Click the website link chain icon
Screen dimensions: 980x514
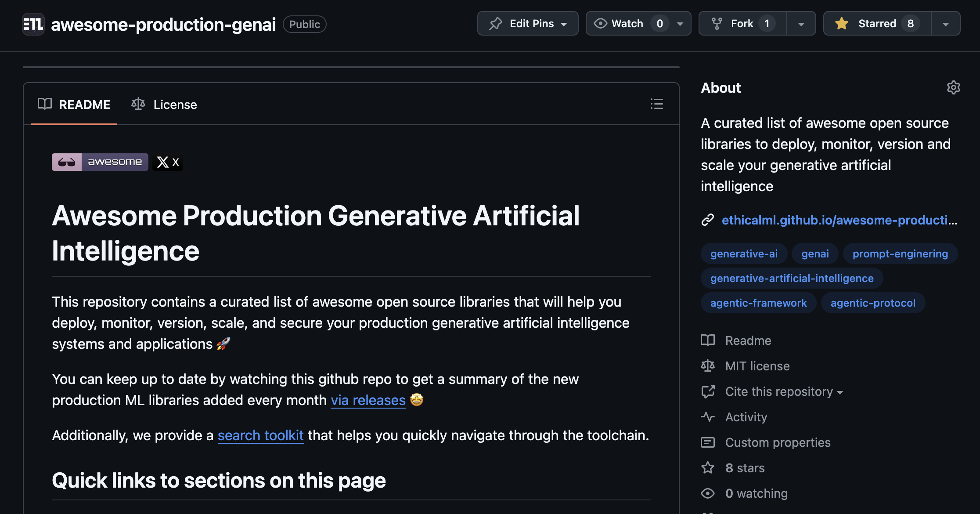pos(707,220)
